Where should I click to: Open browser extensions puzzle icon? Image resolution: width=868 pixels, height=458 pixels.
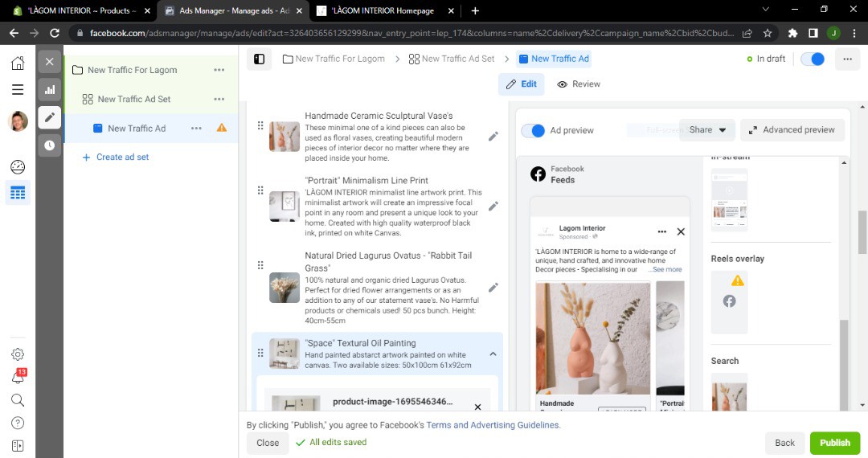click(792, 33)
